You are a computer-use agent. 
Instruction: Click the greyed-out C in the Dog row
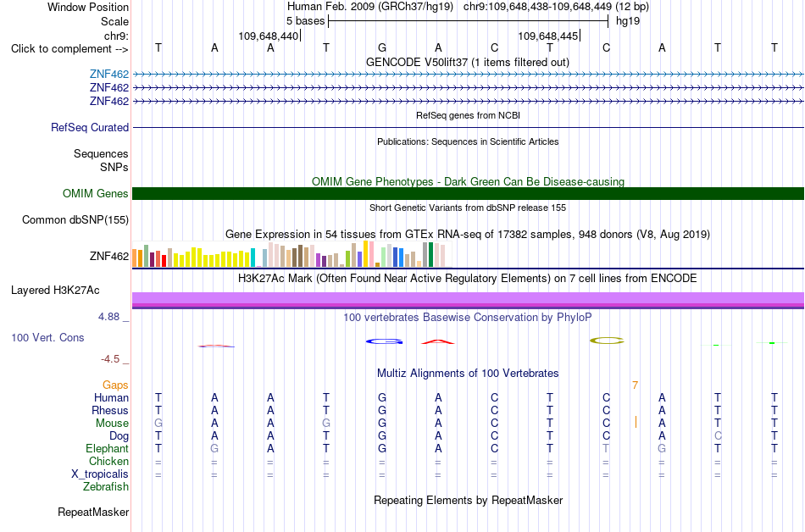[718, 436]
